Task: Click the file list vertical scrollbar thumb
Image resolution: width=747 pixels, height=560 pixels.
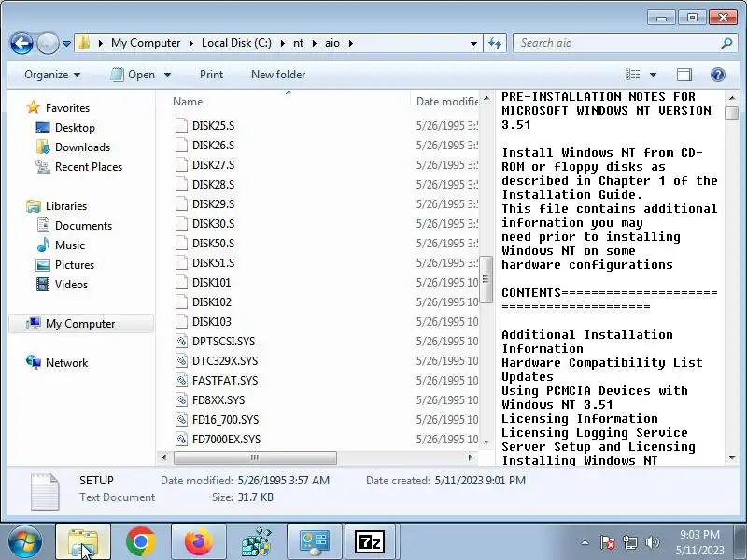Action: click(486, 279)
